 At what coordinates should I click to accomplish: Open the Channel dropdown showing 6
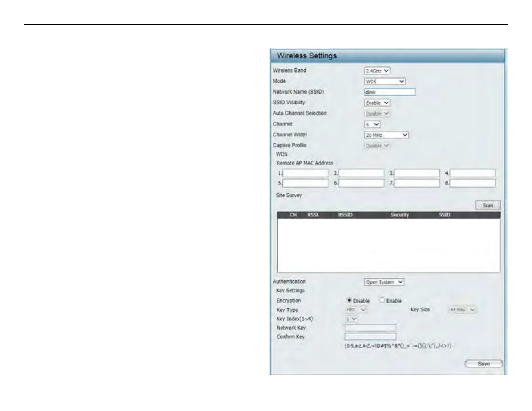372,124
